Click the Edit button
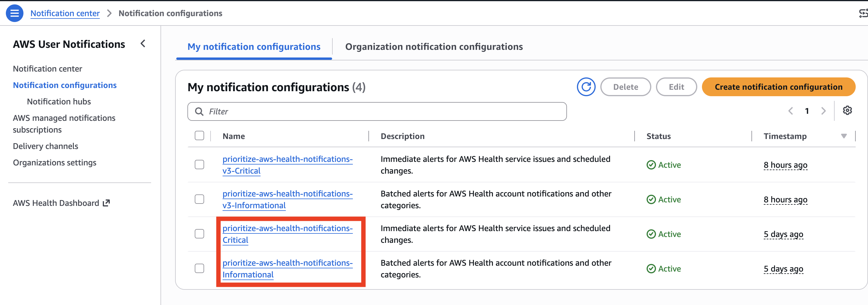The image size is (868, 305). (x=676, y=87)
